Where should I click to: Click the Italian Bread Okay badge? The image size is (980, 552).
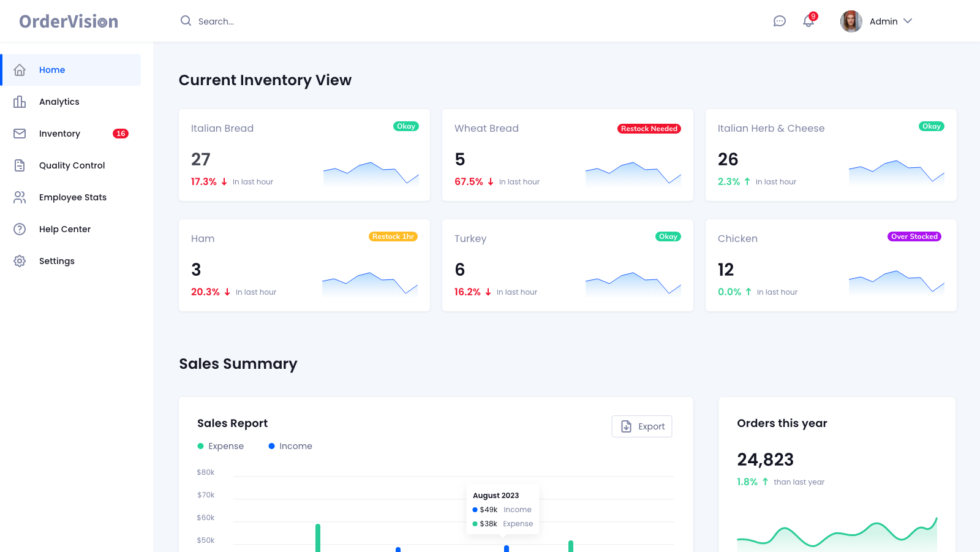[406, 126]
